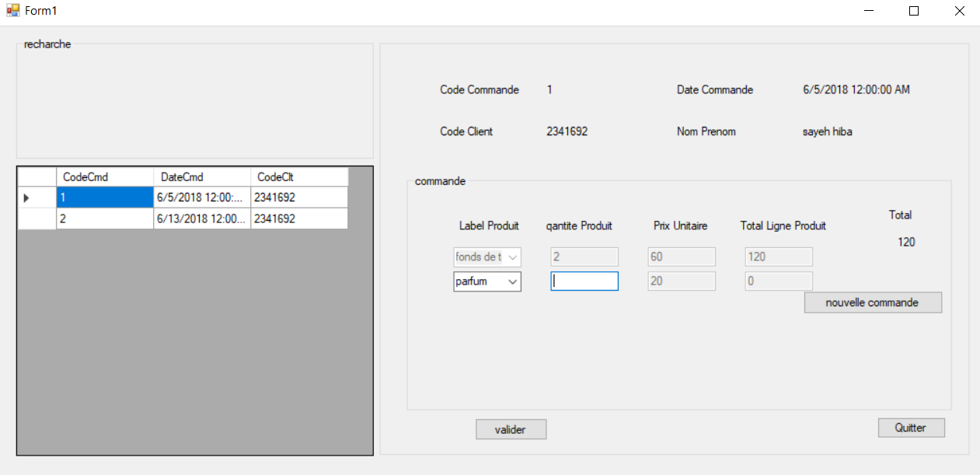Click the total value 120 under Total

(906, 242)
